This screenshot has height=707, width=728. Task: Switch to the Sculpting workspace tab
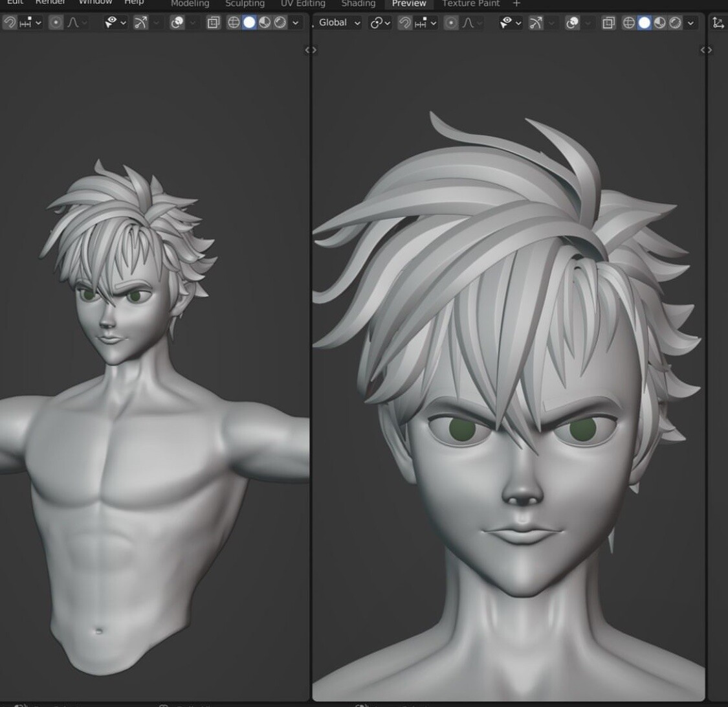click(x=245, y=3)
